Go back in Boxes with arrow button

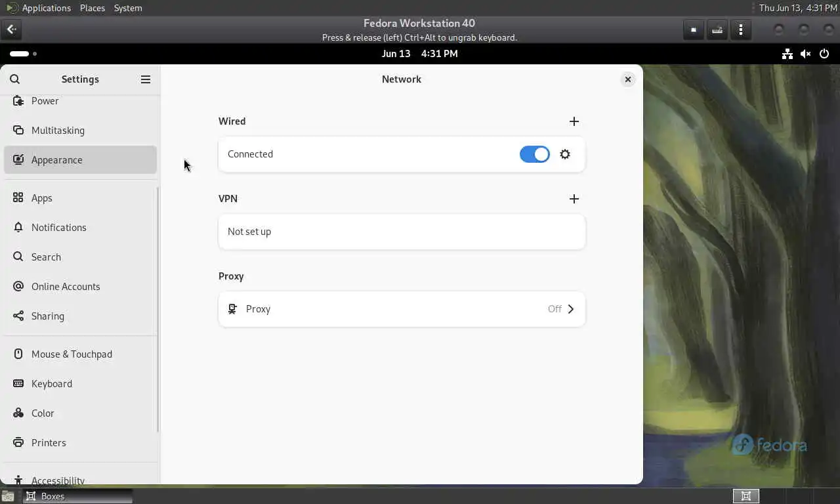12,30
